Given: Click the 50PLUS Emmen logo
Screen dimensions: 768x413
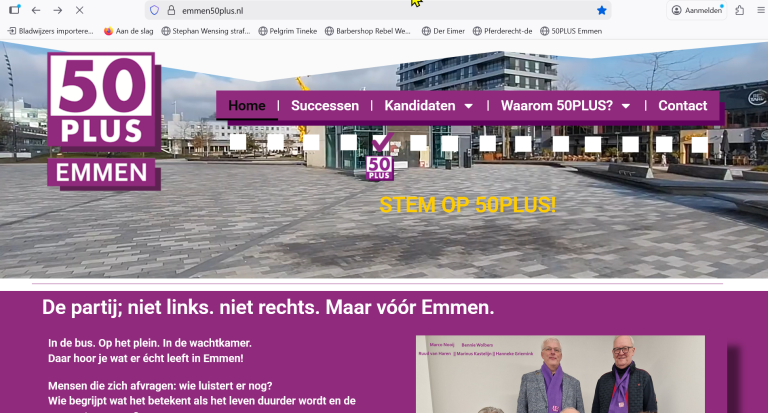Looking at the screenshot, I should pos(104,121).
